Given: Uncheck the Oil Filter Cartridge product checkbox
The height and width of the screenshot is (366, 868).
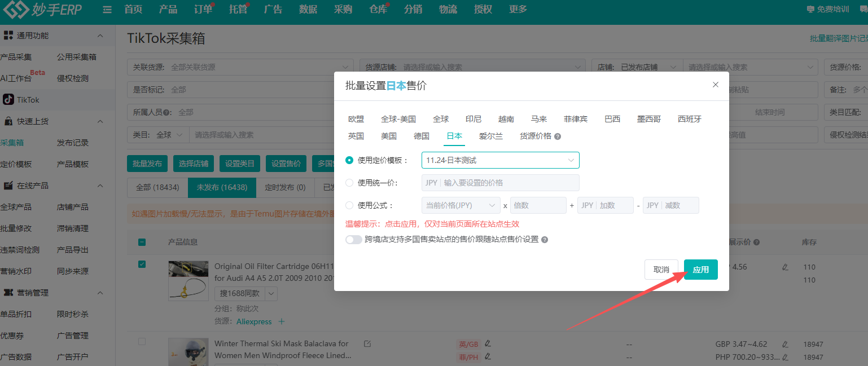Looking at the screenshot, I should pos(142,264).
